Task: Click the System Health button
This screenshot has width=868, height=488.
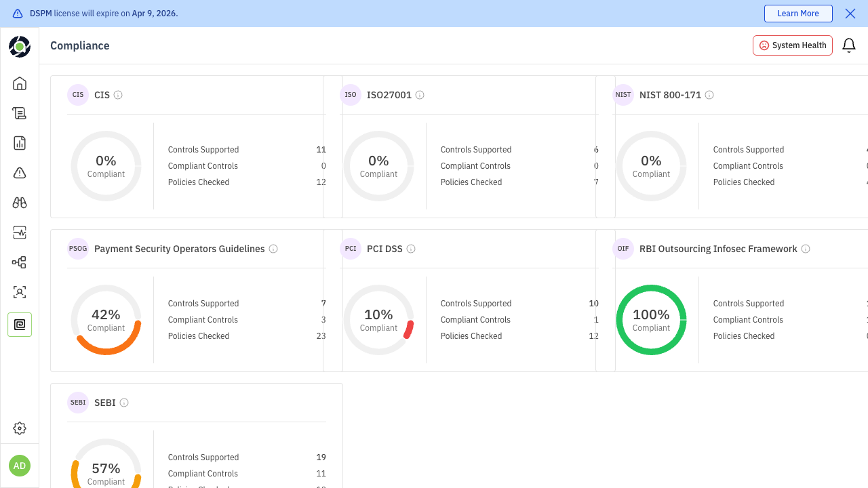Action: (x=792, y=45)
